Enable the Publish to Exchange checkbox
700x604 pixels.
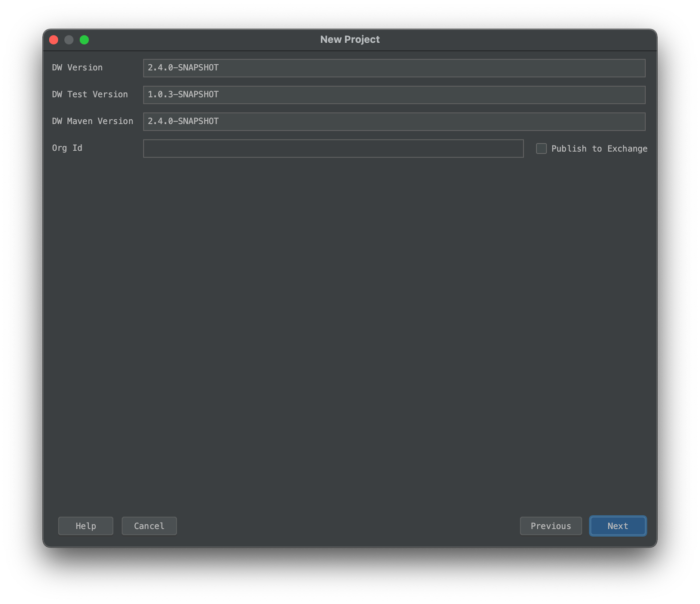click(541, 149)
